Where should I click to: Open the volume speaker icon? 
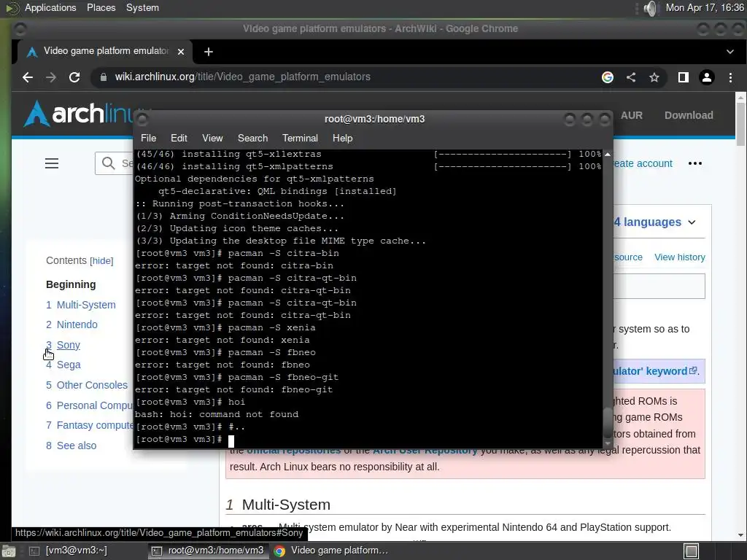pos(650,8)
